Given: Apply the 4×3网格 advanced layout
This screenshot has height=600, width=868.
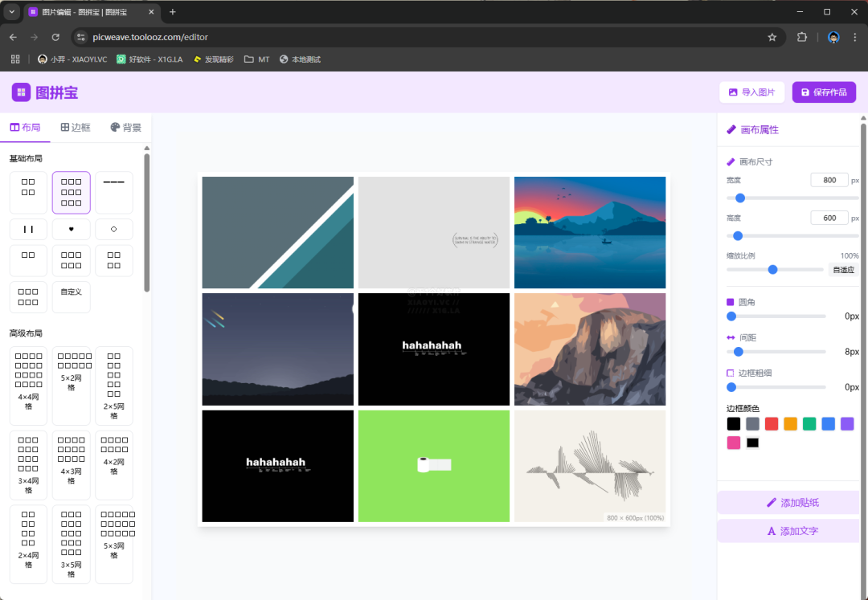Looking at the screenshot, I should (72, 465).
